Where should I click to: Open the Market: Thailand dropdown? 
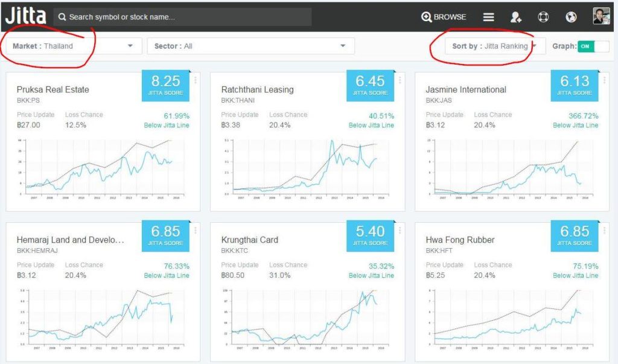coord(74,46)
